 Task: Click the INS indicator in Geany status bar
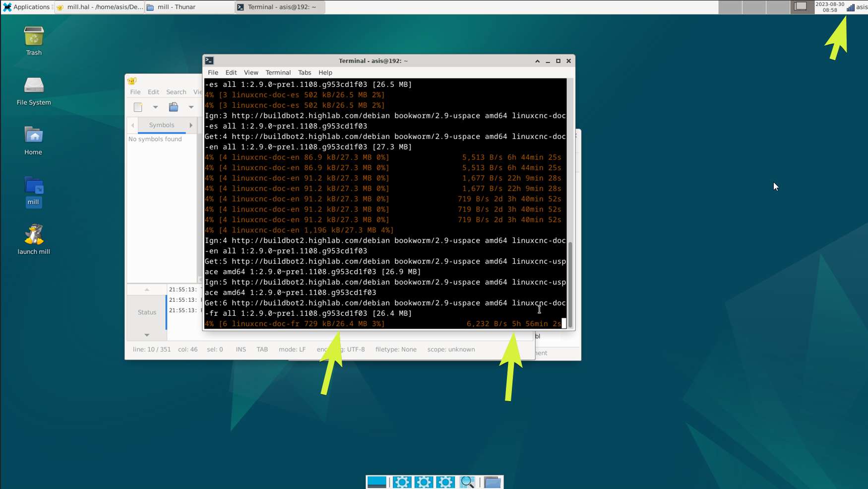pos(241,349)
